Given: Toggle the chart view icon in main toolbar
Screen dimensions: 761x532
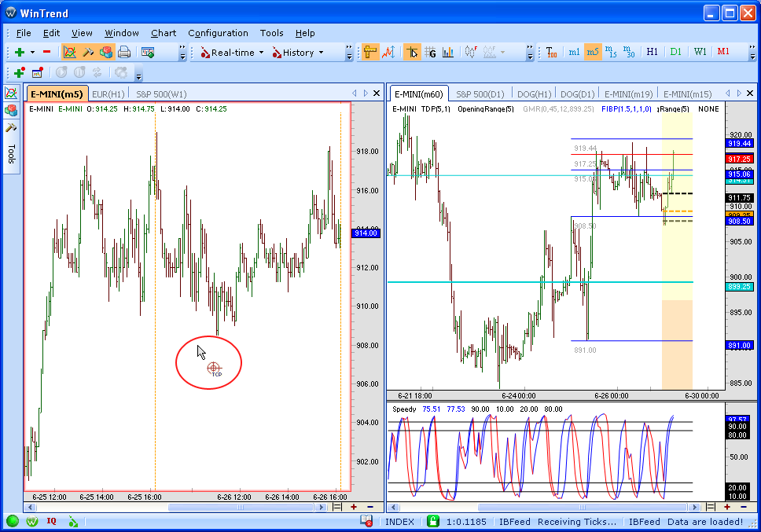Looking at the screenshot, I should 70,52.
